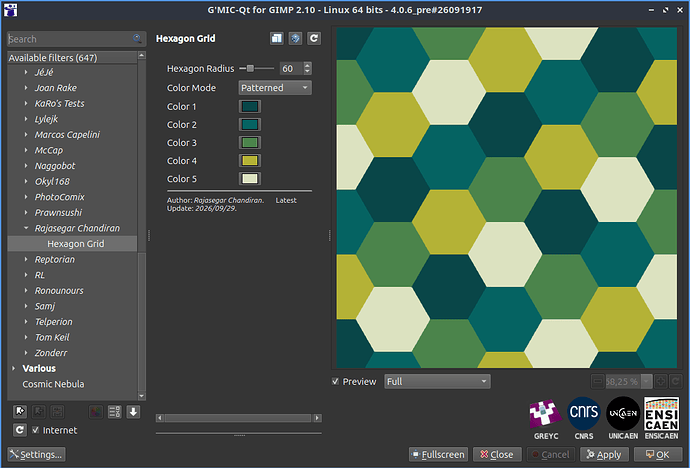Click the Okyl168 tree entry
Image resolution: width=690 pixels, height=468 pixels.
pos(52,181)
